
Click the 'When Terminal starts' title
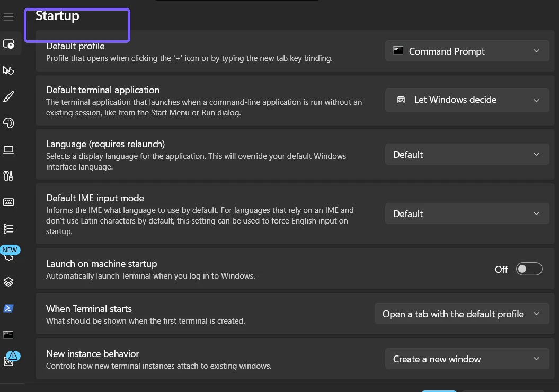(x=89, y=309)
